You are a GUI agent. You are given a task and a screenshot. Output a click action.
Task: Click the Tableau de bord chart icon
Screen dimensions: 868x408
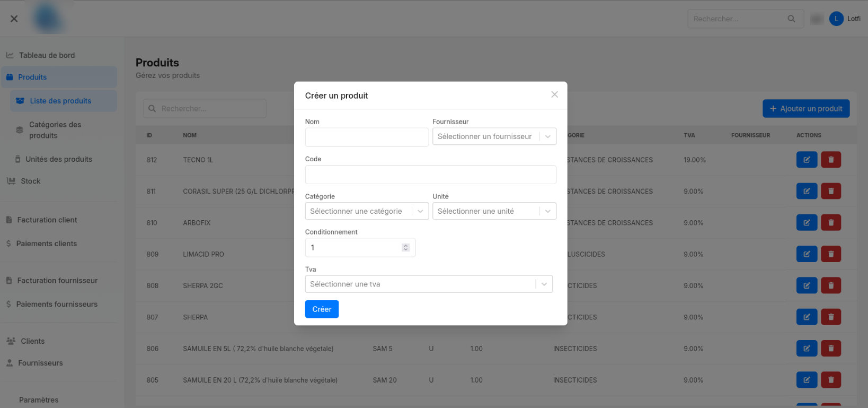[10, 55]
